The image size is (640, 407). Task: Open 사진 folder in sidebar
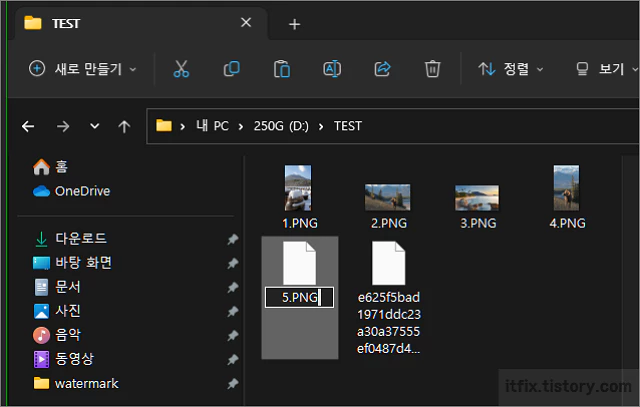pyautogui.click(x=57, y=311)
